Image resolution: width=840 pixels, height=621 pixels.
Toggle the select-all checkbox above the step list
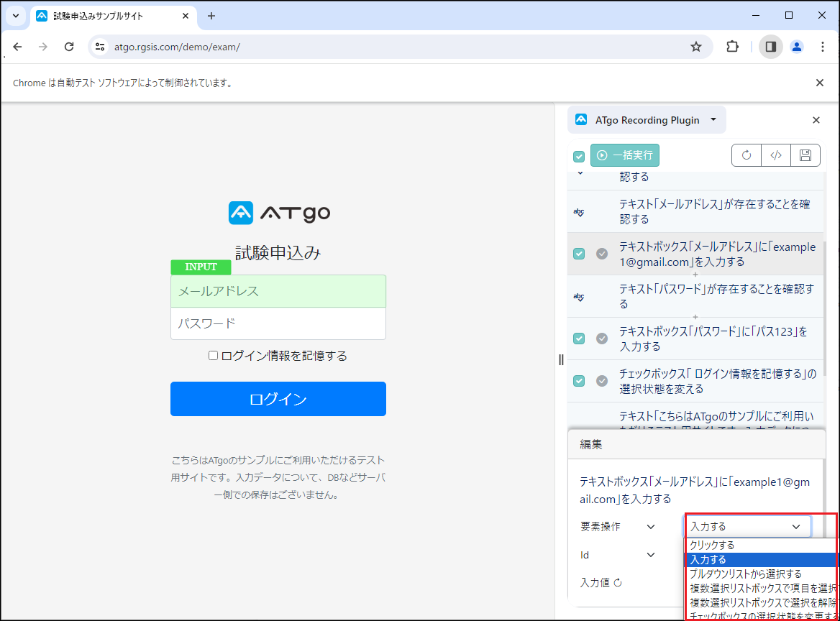[x=579, y=155]
